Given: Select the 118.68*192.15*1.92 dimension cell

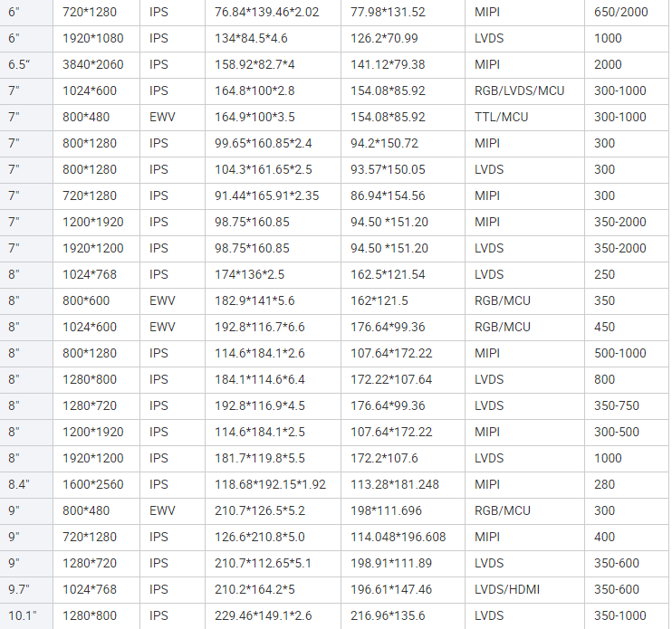Looking at the screenshot, I should (x=271, y=484).
